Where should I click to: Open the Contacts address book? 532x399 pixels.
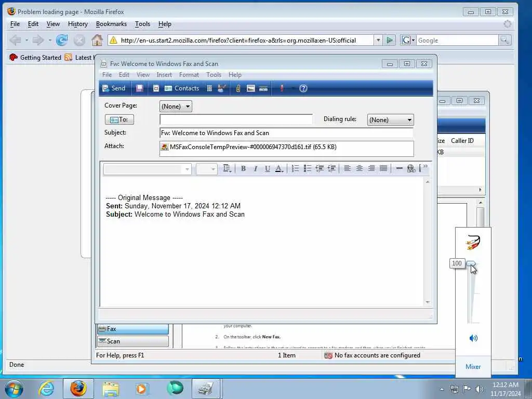pos(182,88)
